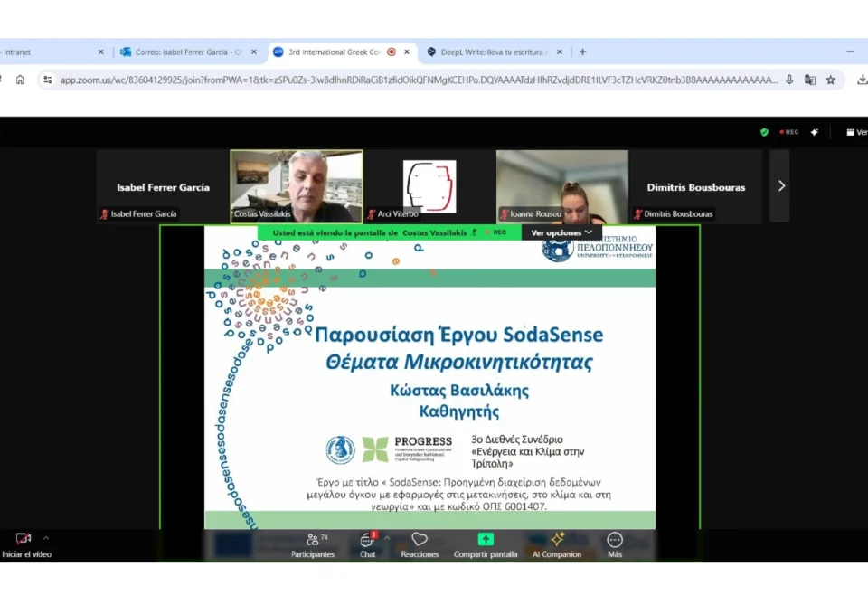Open the Participantes panel
The width and height of the screenshot is (868, 605).
point(313,545)
